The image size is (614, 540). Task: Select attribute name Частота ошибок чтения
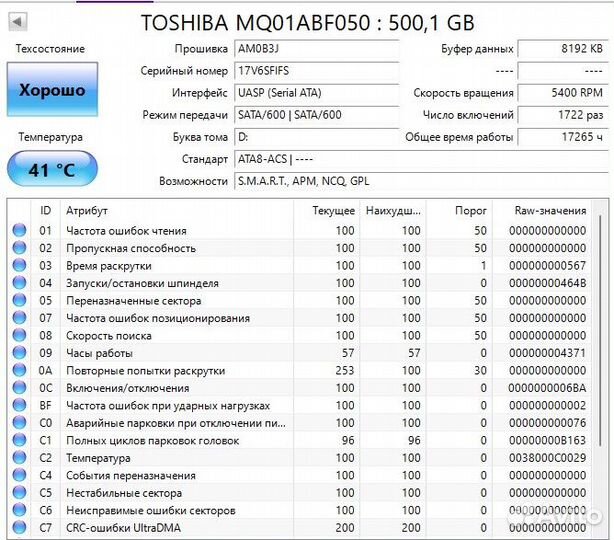tap(126, 231)
